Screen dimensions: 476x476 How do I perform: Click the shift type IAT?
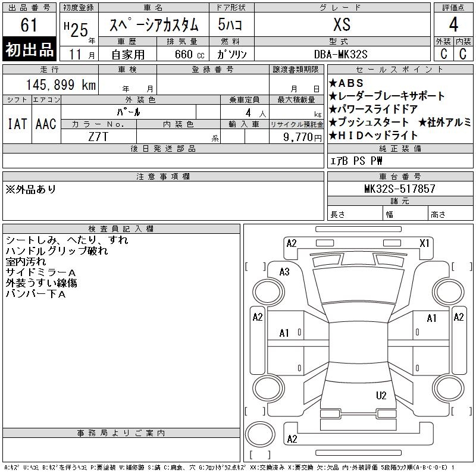coord(17,124)
